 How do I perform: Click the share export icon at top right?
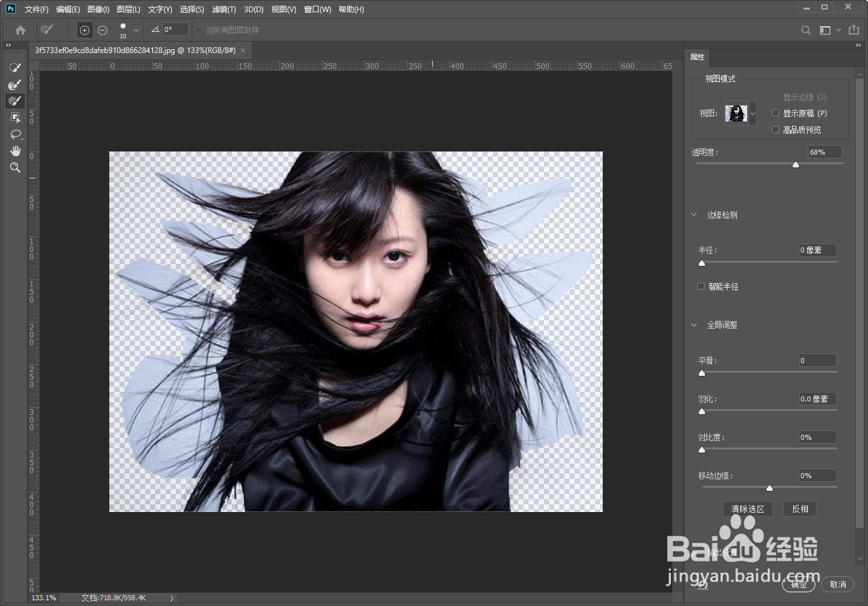(854, 29)
